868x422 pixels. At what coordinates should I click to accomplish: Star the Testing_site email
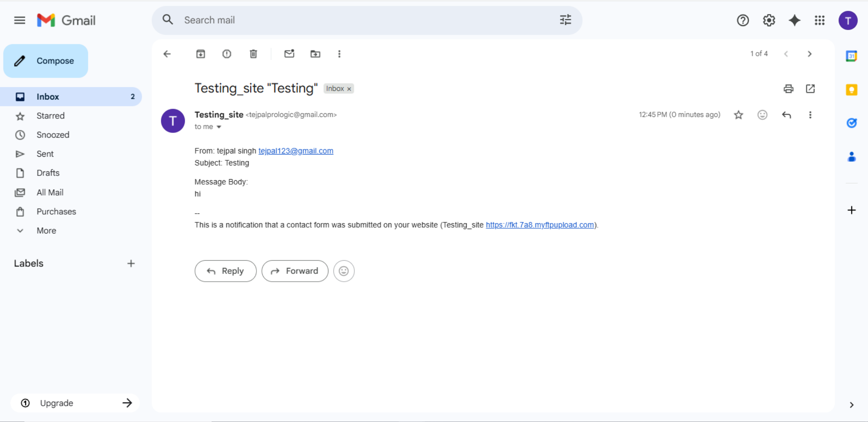pos(739,115)
